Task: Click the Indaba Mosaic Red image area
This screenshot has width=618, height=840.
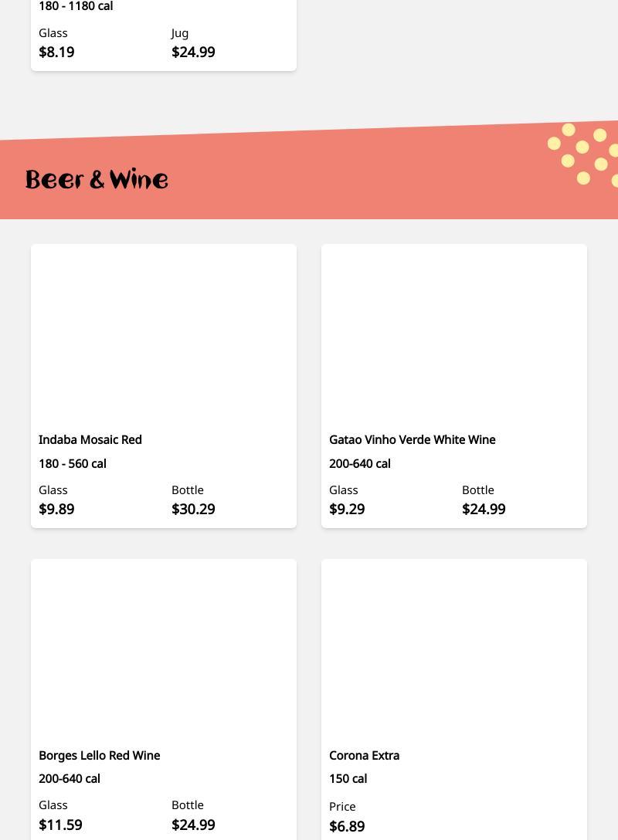Action: click(x=164, y=334)
